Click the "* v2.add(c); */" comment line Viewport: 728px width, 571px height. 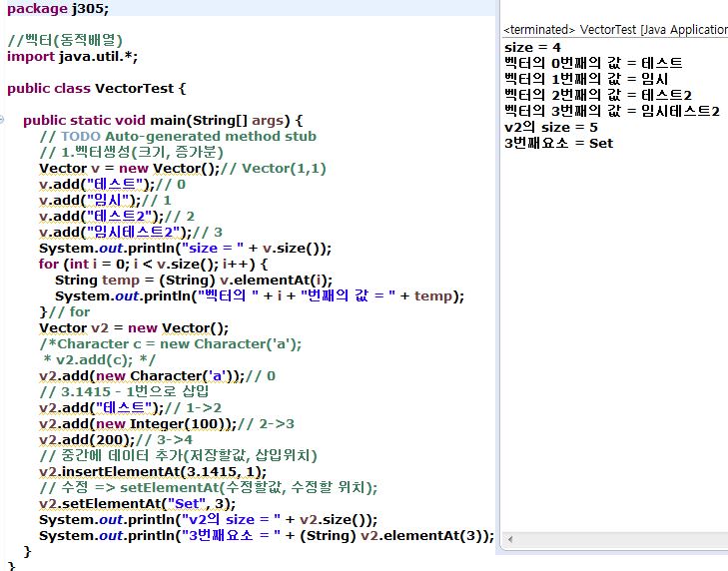click(99, 359)
